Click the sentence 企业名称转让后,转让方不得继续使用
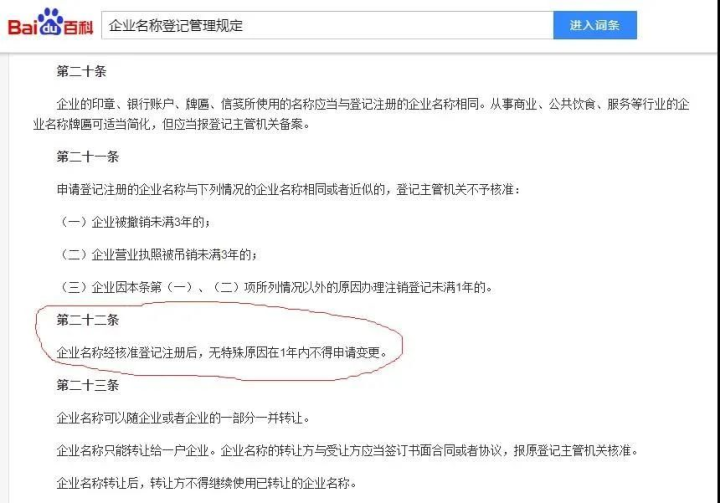The height and width of the screenshot is (503, 720). click(206, 483)
